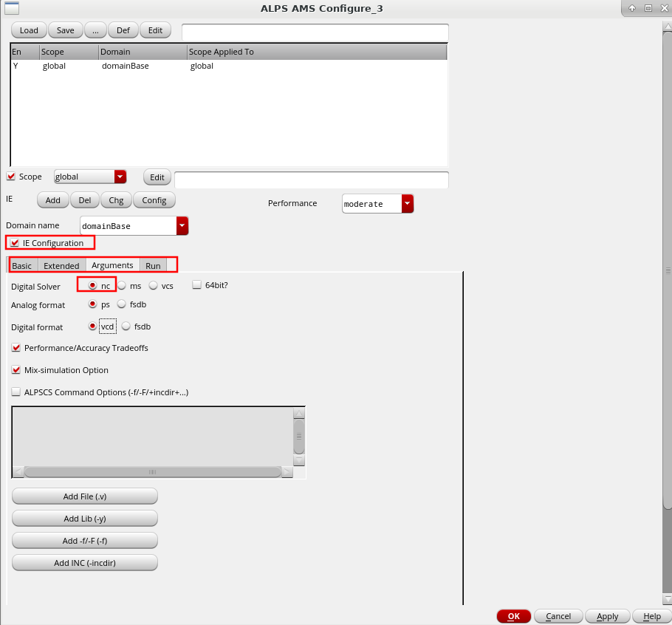Open the Domain name domainBase dropdown
Screen dimensions: 672x625
182,226
